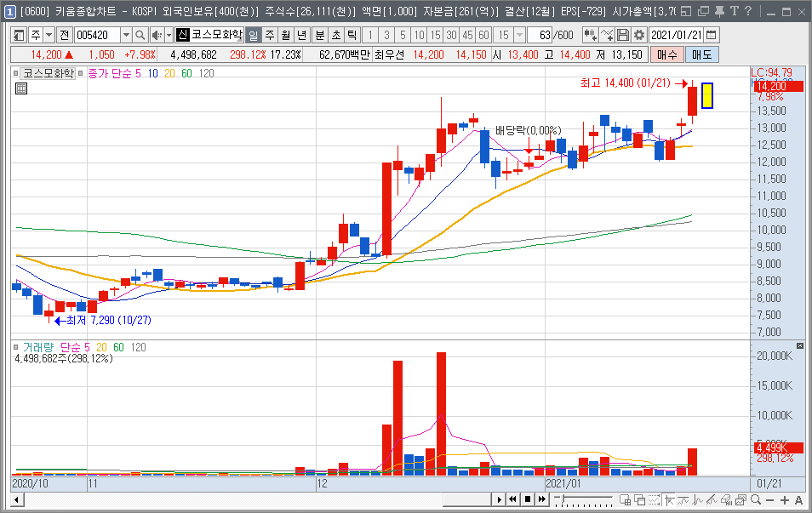Viewport: 812px width, 513px height.
Task: Click the pin window icon in title bar
Action: tap(719, 11)
